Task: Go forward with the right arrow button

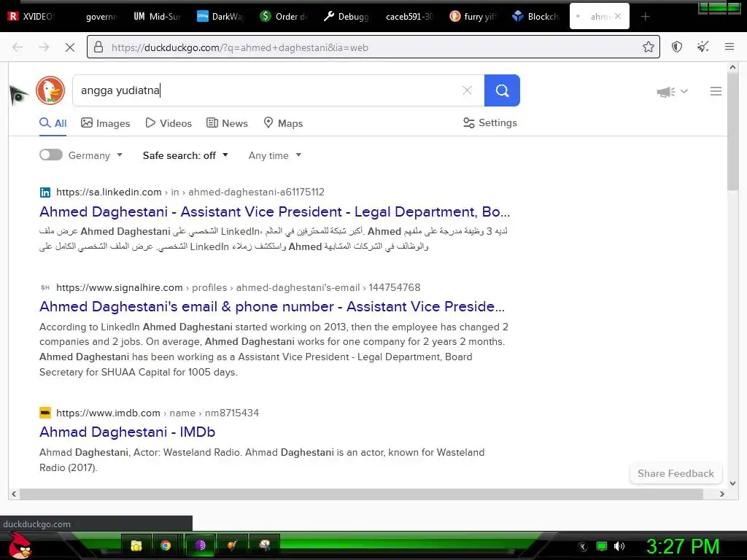Action: point(44,47)
